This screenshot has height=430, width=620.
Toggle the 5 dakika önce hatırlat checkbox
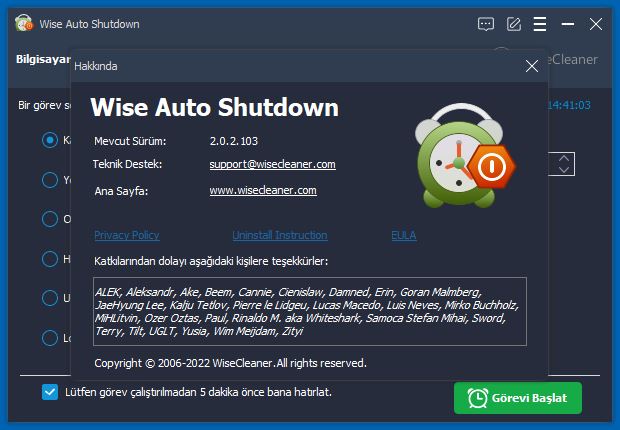(50, 392)
